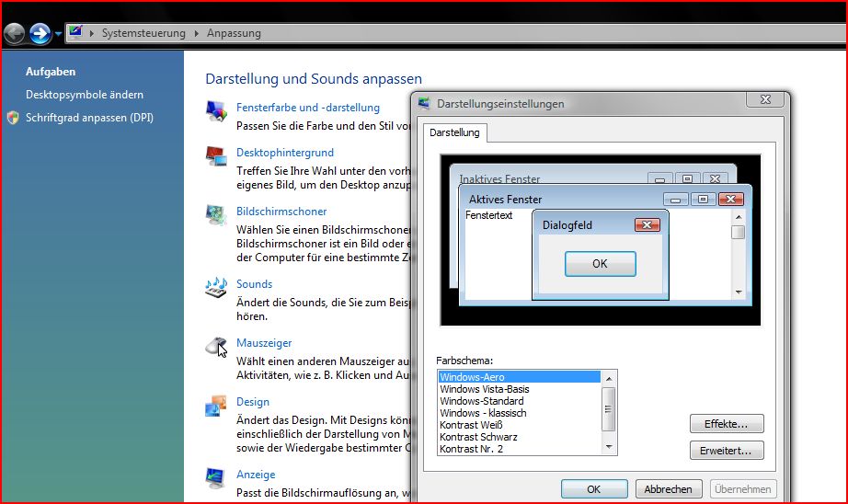The height and width of the screenshot is (504, 848).
Task: Click the Mauszeiger mouse icon
Action: pyautogui.click(x=216, y=346)
